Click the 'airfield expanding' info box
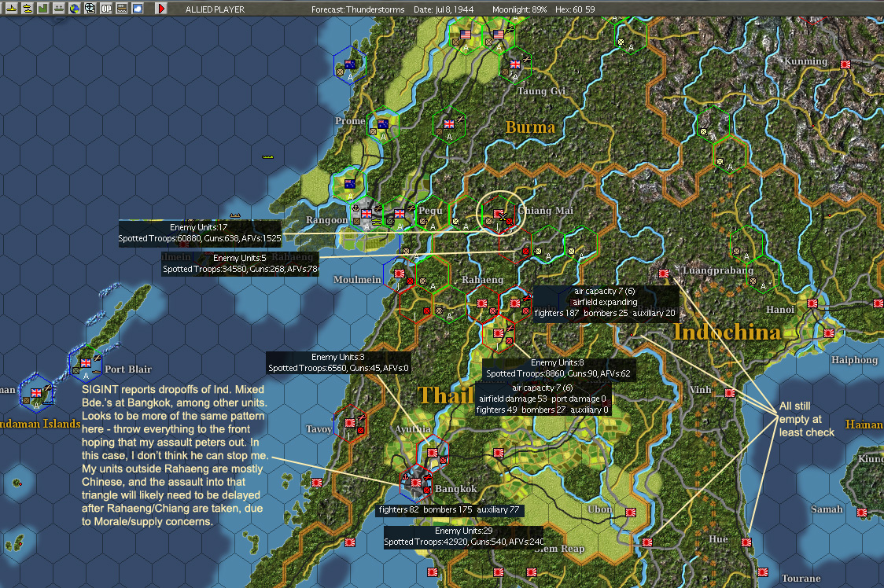Screen dimensions: 884x588 (x=605, y=303)
